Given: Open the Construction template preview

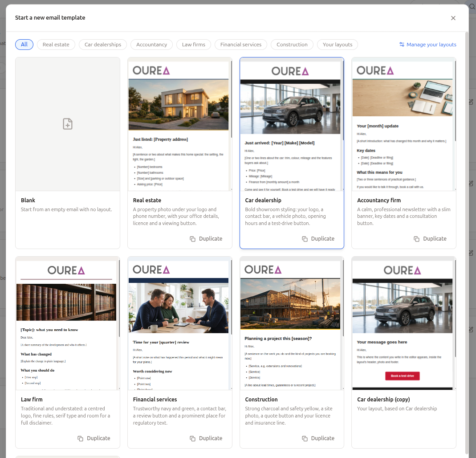Looking at the screenshot, I should point(292,323).
